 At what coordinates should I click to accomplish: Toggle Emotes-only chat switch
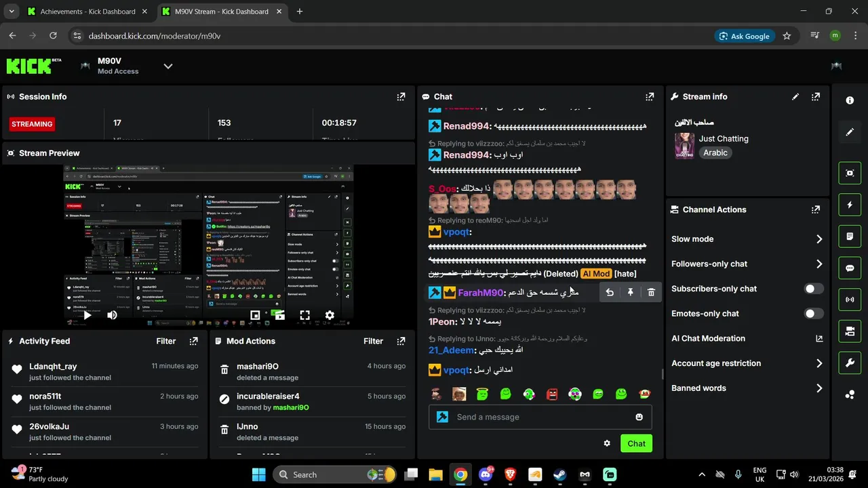[814, 313]
